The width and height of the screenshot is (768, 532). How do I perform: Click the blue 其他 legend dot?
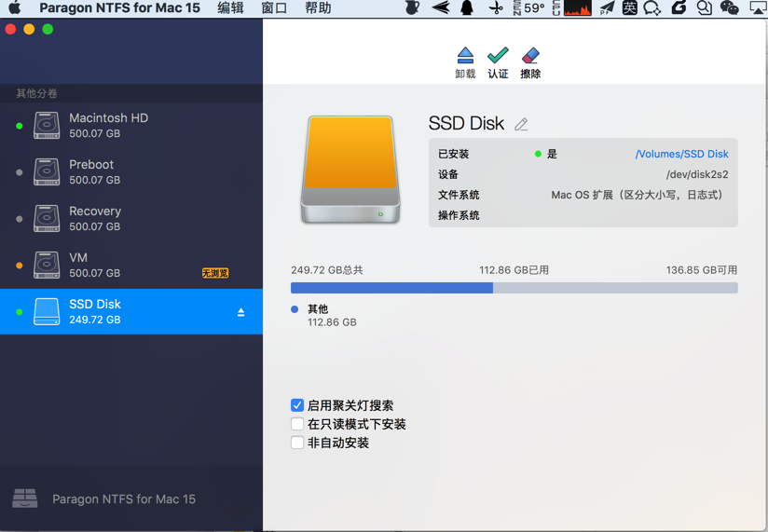pyautogui.click(x=295, y=309)
